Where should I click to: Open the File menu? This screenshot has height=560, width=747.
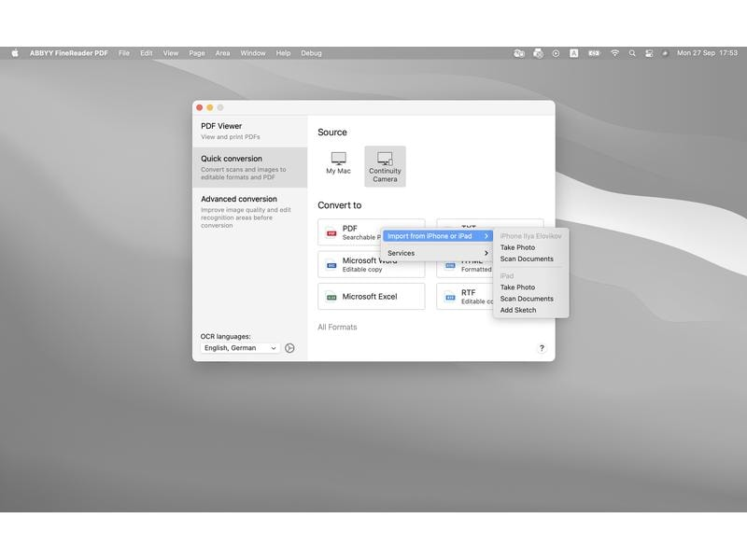coord(124,53)
